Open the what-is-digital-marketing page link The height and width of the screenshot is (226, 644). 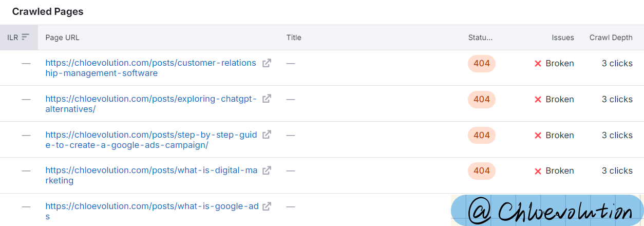tap(151, 175)
